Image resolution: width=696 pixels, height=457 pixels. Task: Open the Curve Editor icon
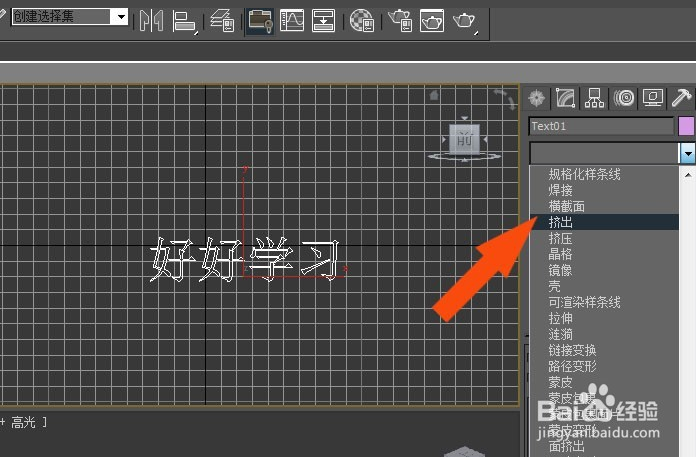[x=292, y=20]
